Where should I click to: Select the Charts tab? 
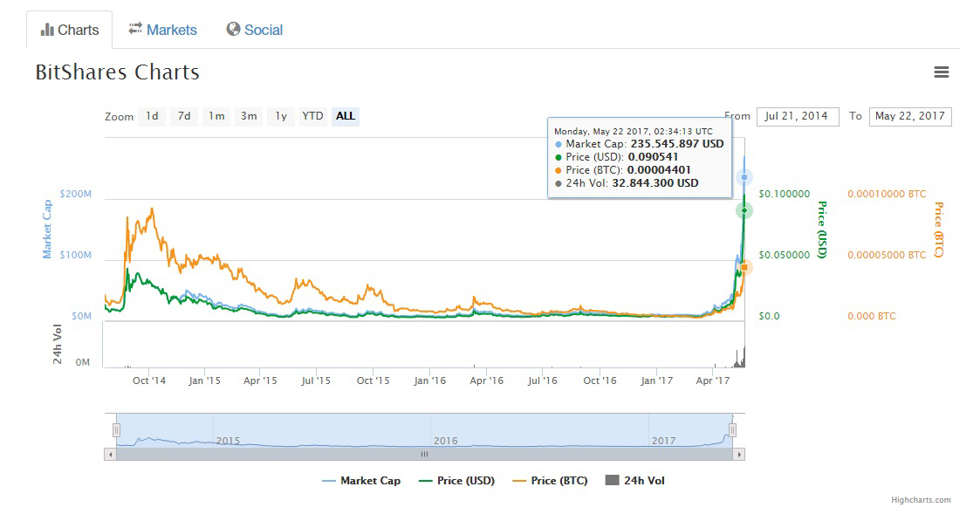(x=69, y=30)
